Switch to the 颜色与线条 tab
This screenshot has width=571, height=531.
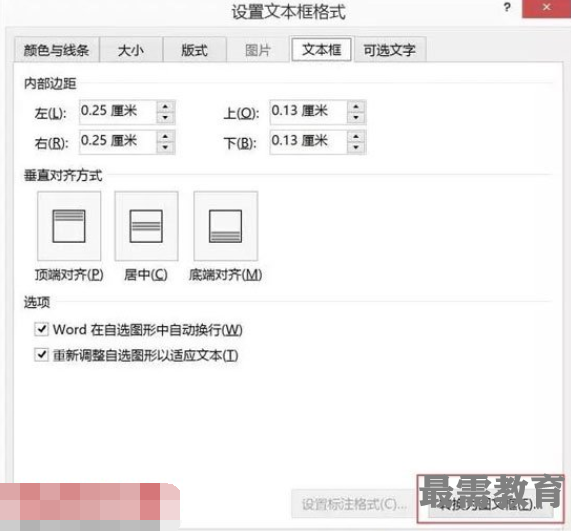click(x=56, y=50)
